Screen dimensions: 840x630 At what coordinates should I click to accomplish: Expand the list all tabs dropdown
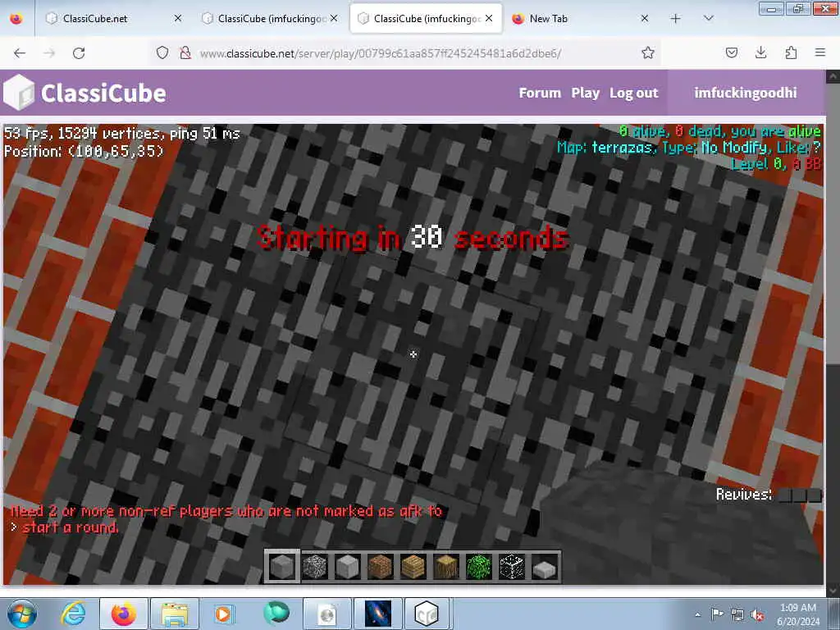click(708, 18)
